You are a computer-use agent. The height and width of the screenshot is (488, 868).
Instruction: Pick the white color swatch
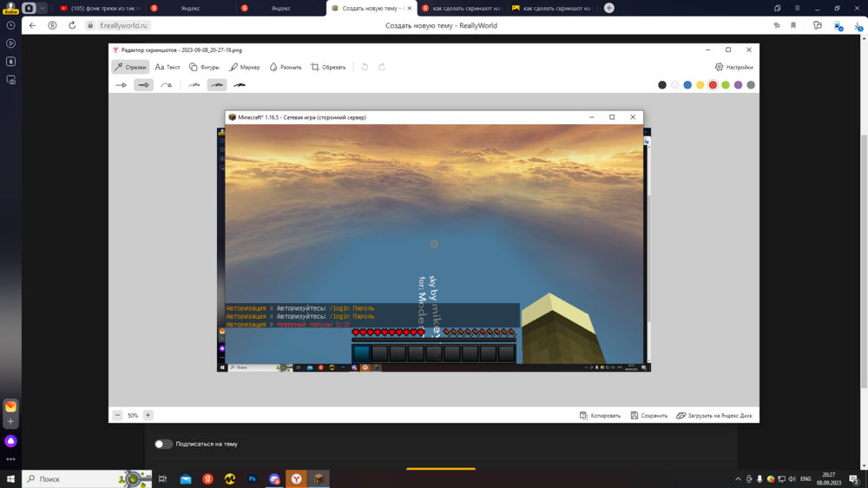[674, 85]
